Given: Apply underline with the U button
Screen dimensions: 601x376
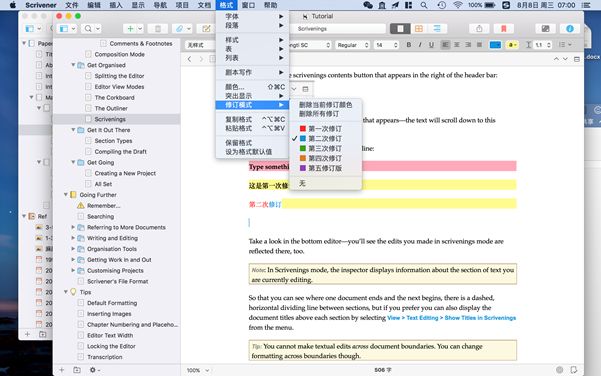Looking at the screenshot, I should pyautogui.click(x=431, y=45).
